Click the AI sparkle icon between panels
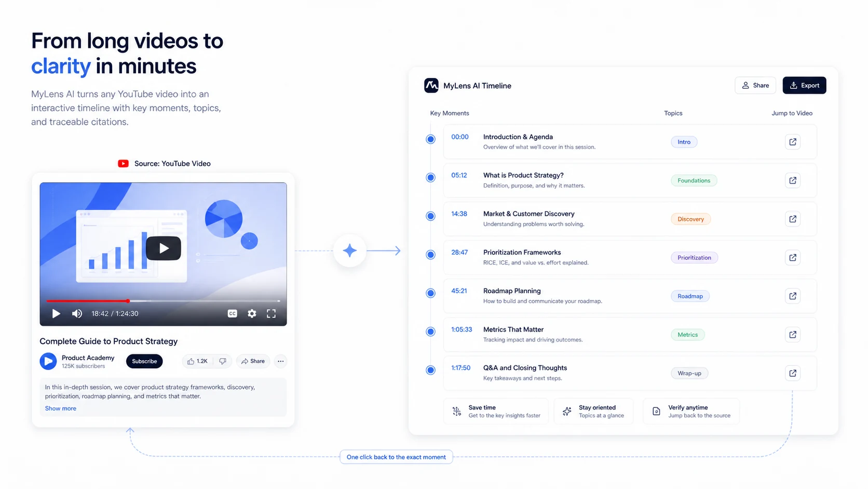868x489 pixels. (349, 250)
